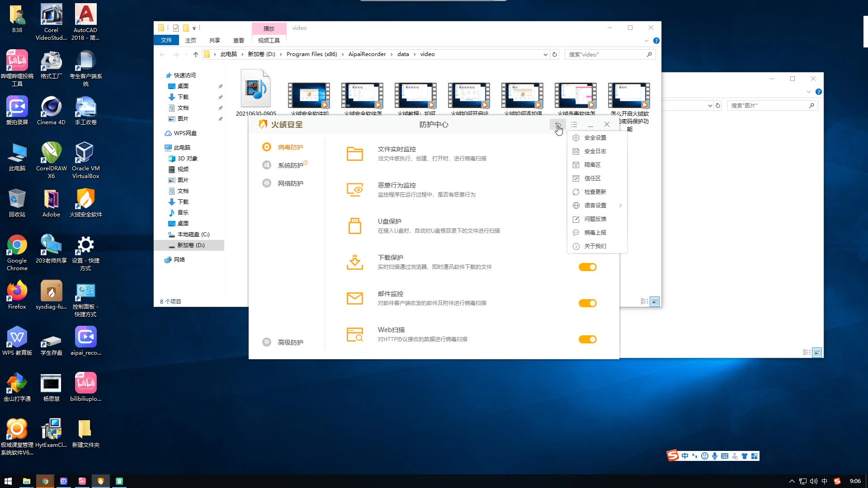Open 隔离区 menu entry
This screenshot has width=868, height=488.
coord(592,165)
